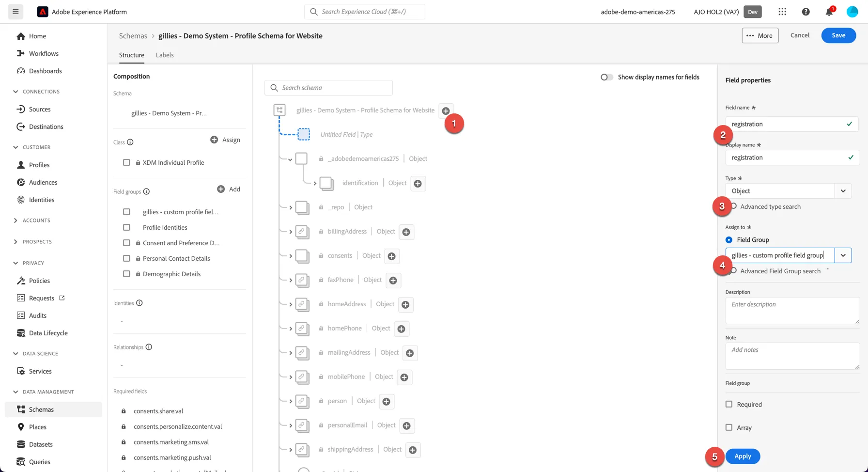
Task: Open the user profile avatar
Action: pos(852,12)
